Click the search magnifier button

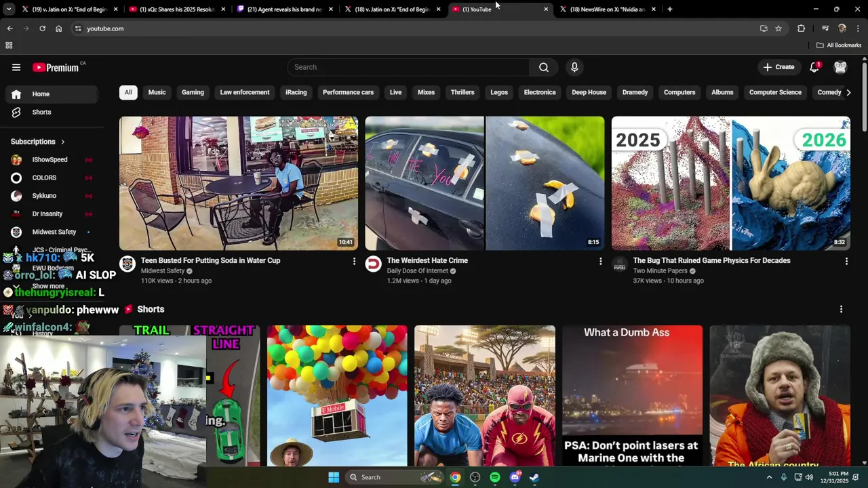[x=544, y=67]
